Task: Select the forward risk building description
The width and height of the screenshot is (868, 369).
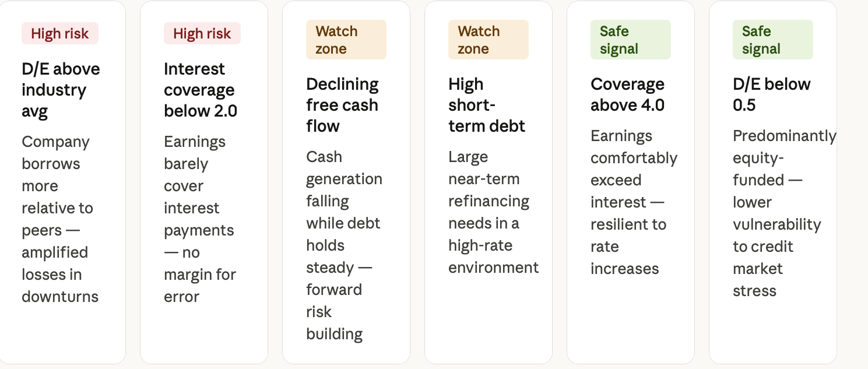Action: pyautogui.click(x=344, y=245)
